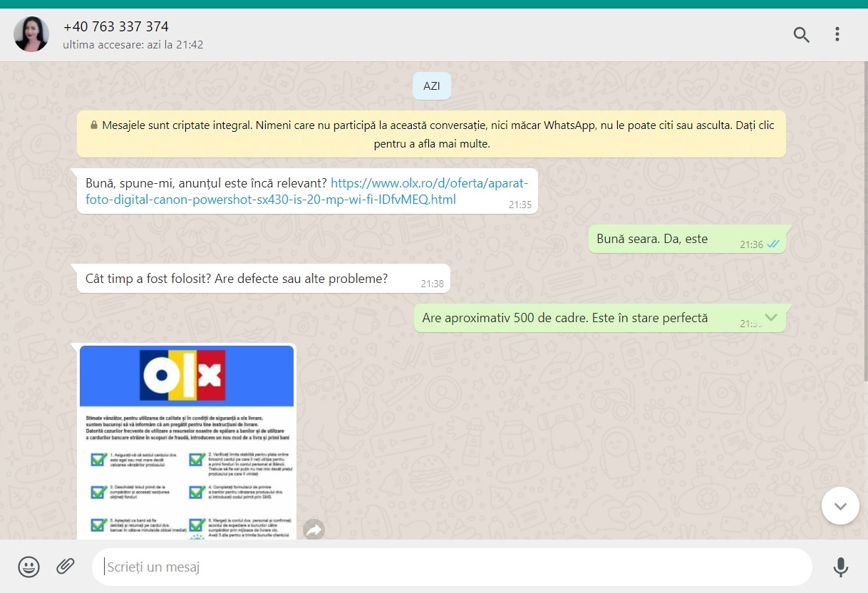
Task: Click the contact's profile picture
Action: 31,34
